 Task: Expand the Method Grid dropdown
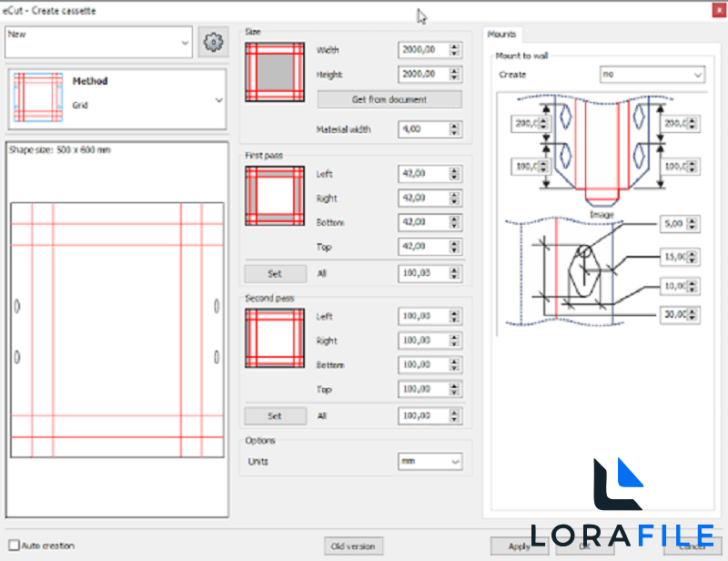pyautogui.click(x=117, y=99)
